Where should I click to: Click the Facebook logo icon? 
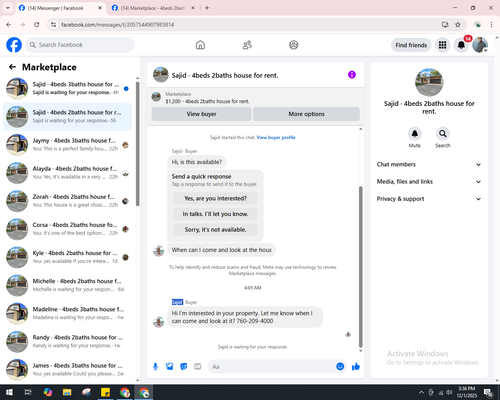pos(14,45)
